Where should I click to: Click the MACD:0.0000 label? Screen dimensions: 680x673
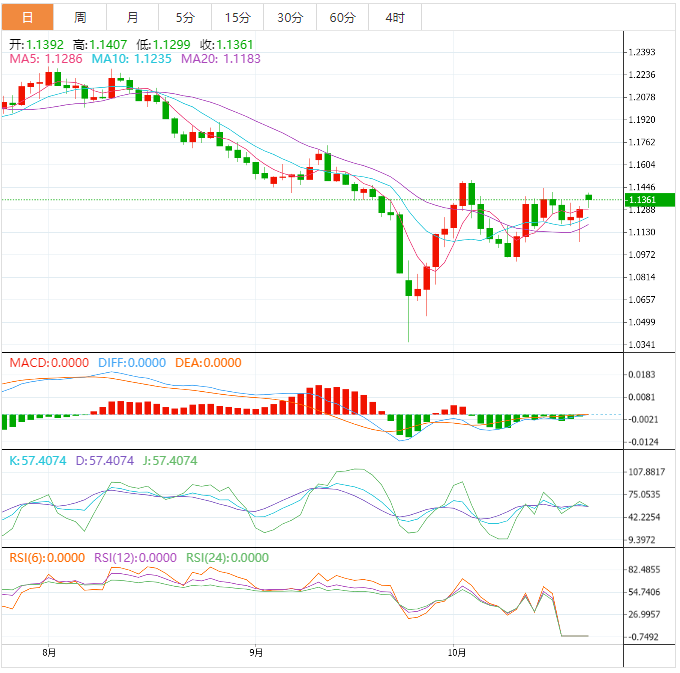click(x=49, y=363)
